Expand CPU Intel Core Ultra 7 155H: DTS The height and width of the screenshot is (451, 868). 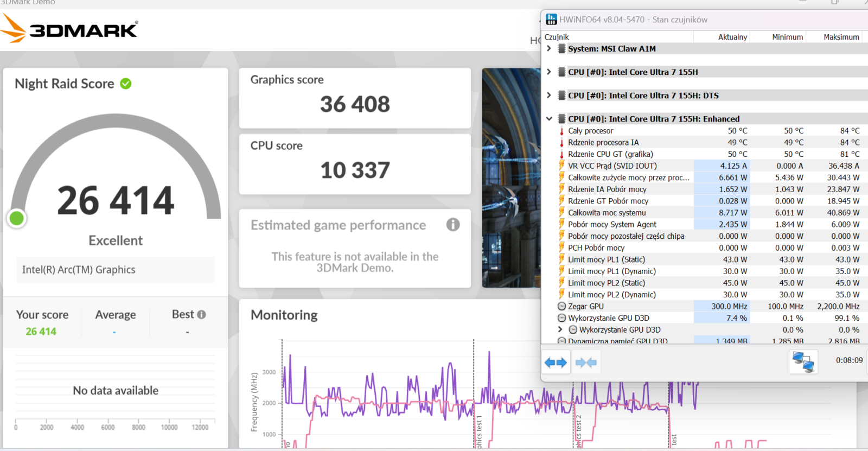tap(549, 96)
